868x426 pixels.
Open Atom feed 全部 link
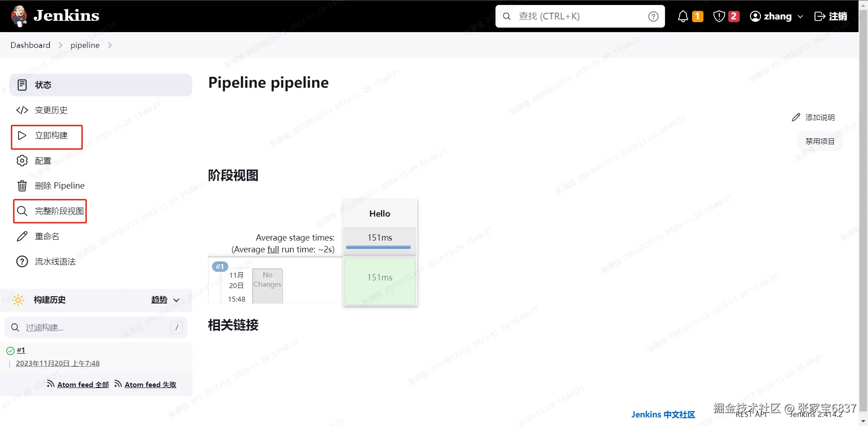[x=83, y=384]
